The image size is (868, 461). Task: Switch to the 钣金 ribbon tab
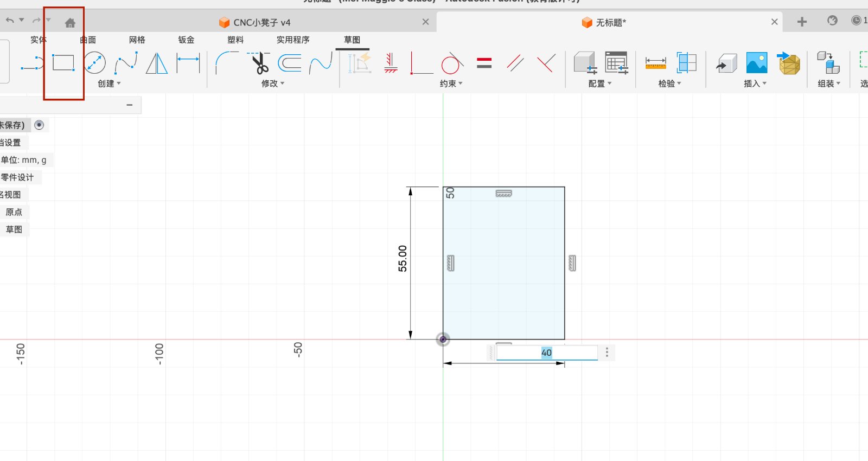tap(186, 40)
